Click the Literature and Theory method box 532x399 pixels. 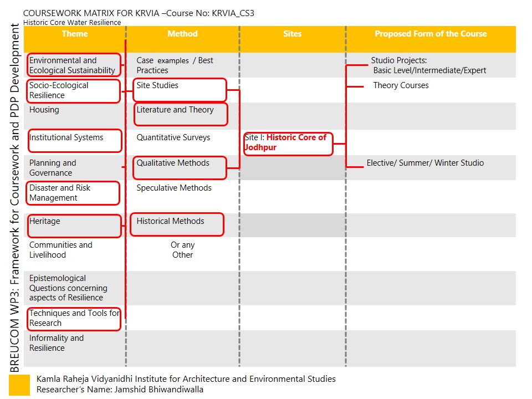[180, 114]
